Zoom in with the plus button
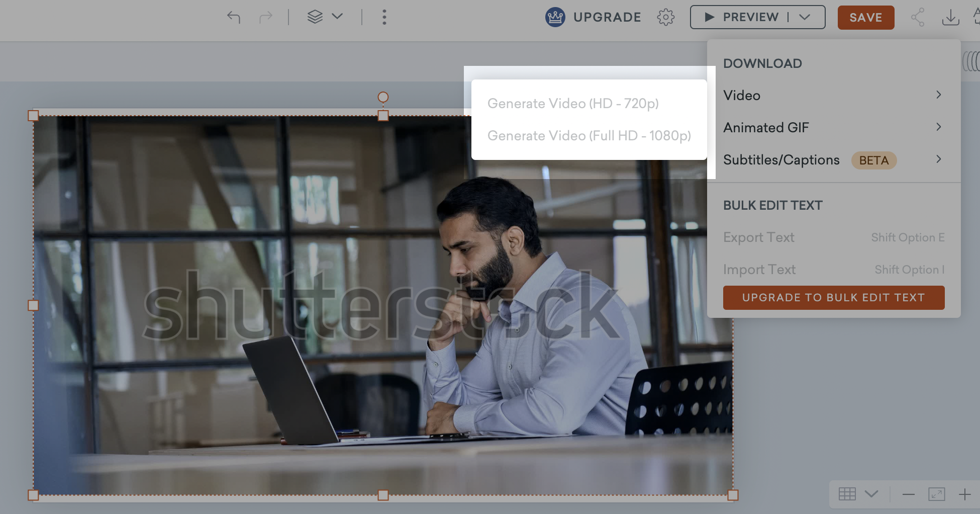980x514 pixels. (964, 494)
